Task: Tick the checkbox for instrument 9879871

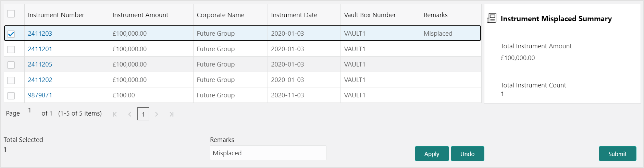Action: [11, 96]
